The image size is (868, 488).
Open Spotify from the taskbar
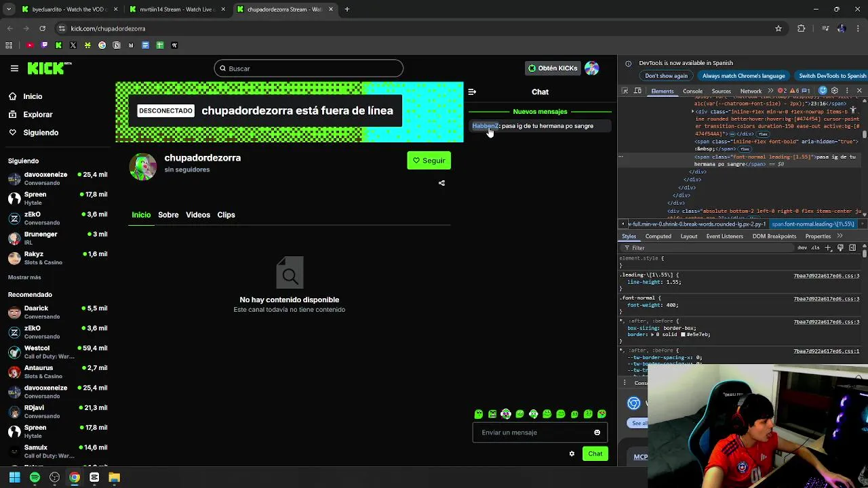tap(35, 478)
